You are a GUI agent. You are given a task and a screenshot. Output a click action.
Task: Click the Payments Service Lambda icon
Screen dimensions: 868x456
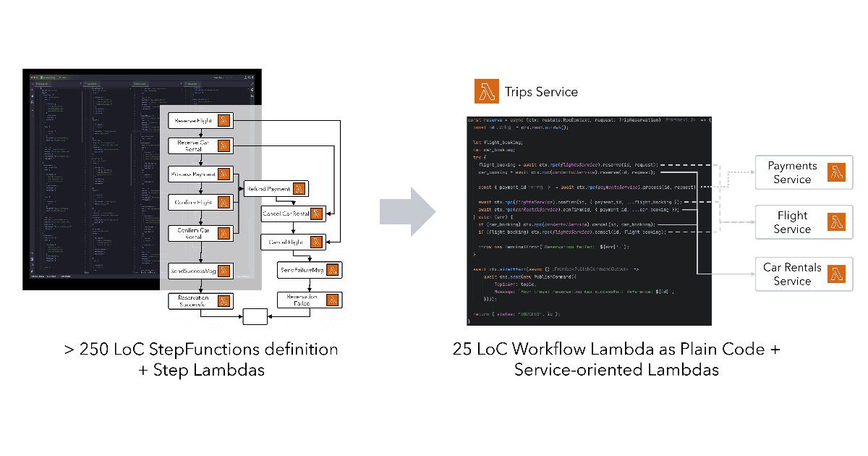pyautogui.click(x=837, y=172)
